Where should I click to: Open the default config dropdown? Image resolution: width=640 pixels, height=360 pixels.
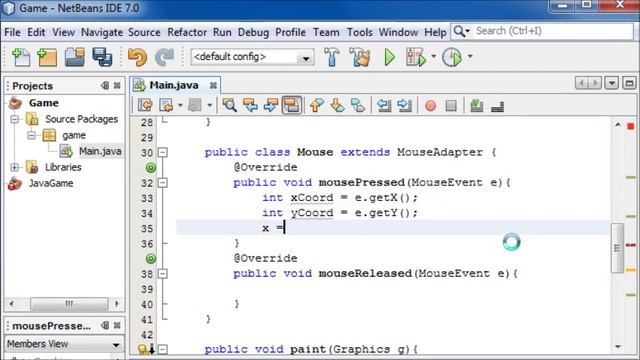coord(306,57)
